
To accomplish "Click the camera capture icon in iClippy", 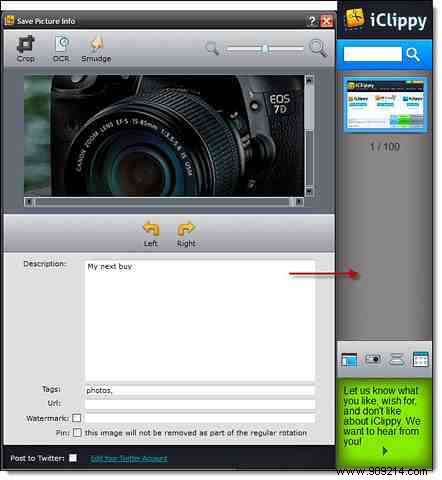I will point(373,359).
